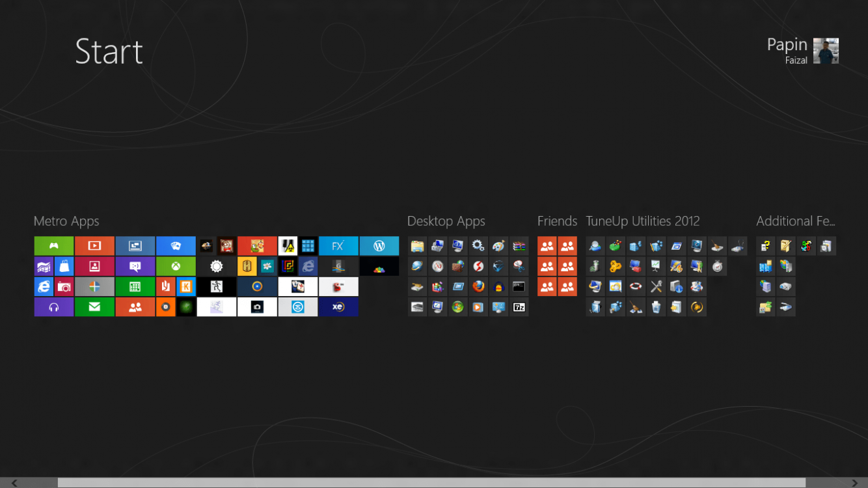Open TuneUp presentation chart icon

656,266
